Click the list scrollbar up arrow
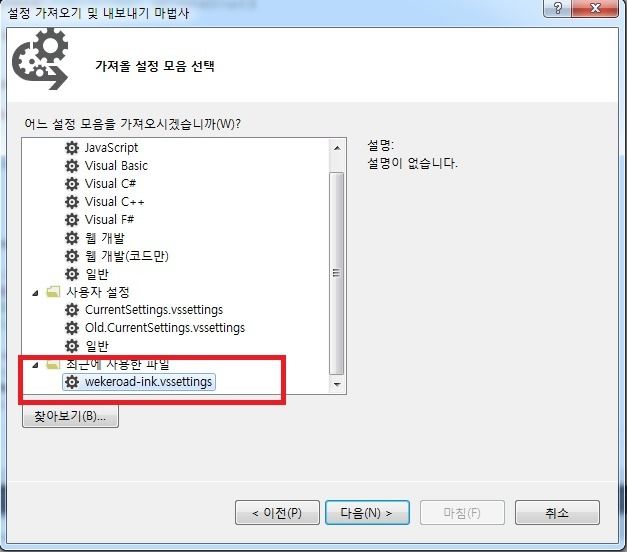The width and height of the screenshot is (627, 552). point(337,148)
